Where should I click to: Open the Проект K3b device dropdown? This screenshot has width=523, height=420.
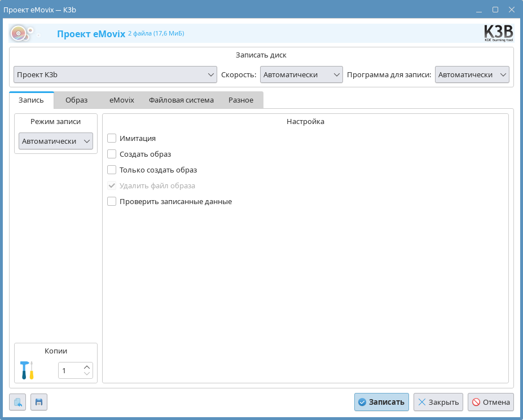tap(115, 75)
